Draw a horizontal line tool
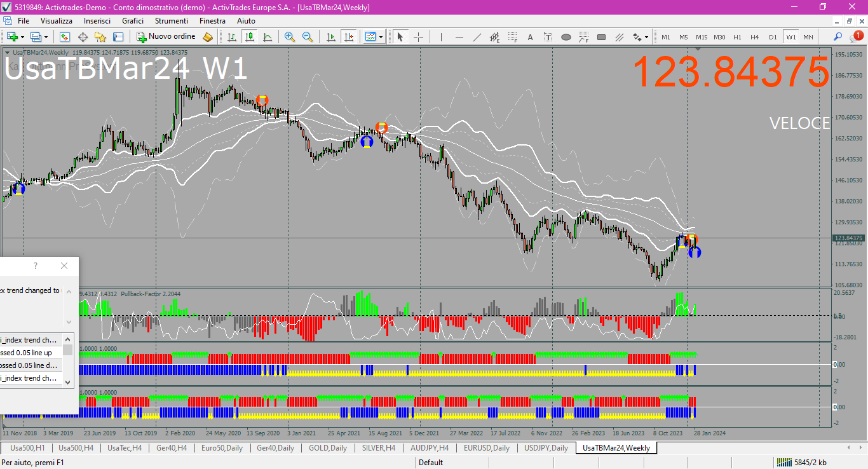Screen dimensions: 868x469 [x=459, y=37]
